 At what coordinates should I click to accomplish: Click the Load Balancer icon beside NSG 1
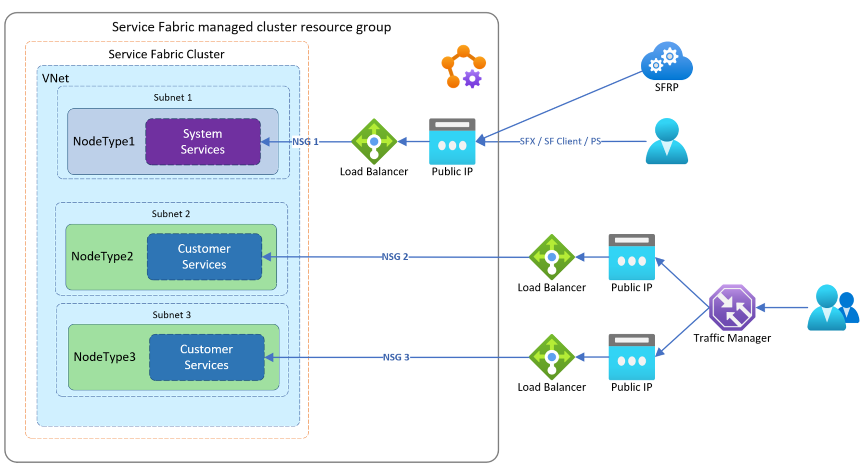point(374,142)
